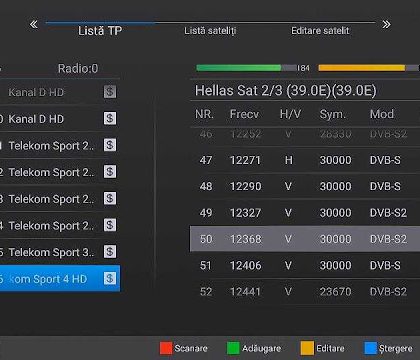
Task: Select transponder 47 with frequency 12271
Action: 305,160
